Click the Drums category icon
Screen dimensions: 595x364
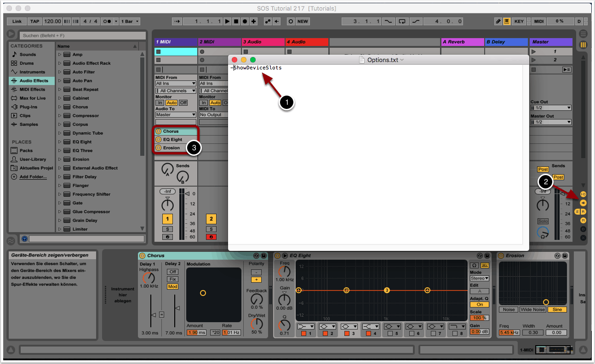pos(14,63)
